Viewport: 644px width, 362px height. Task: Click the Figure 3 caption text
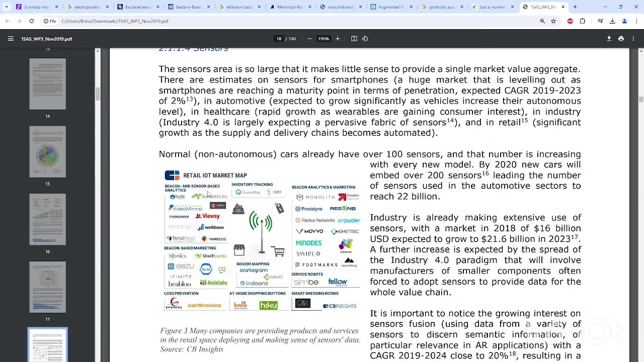tap(260, 340)
